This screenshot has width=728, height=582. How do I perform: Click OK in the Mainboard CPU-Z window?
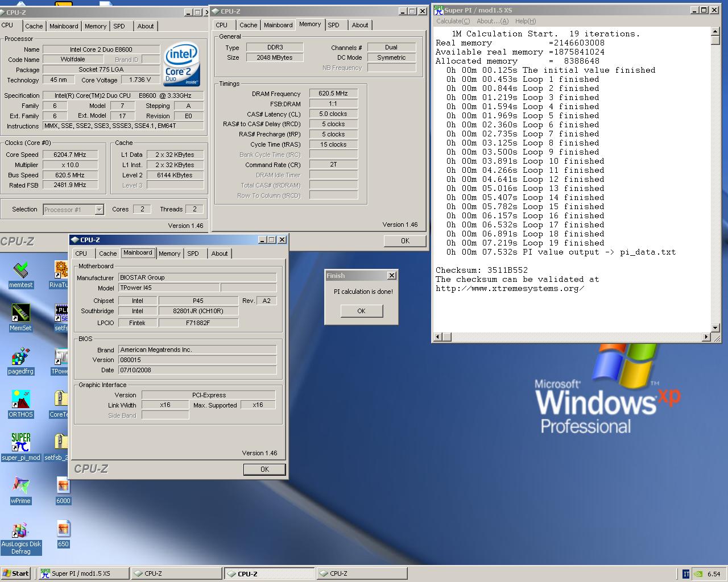264,469
